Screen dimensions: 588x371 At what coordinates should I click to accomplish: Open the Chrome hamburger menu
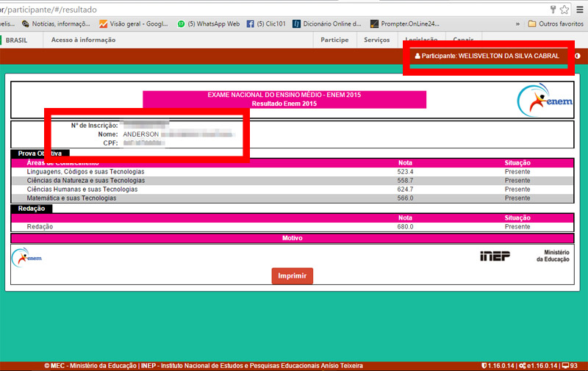pyautogui.click(x=580, y=10)
